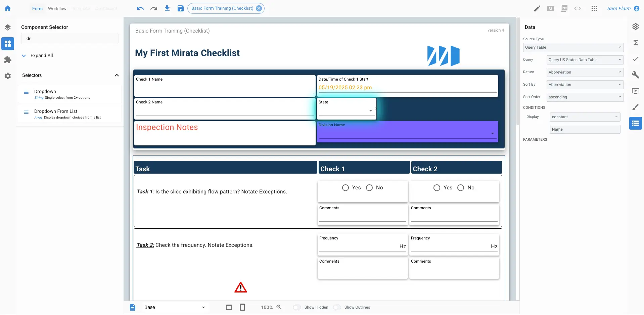This screenshot has width=644, height=315.
Task: Click the sigma functions icon in right sidebar
Action: coord(636,43)
